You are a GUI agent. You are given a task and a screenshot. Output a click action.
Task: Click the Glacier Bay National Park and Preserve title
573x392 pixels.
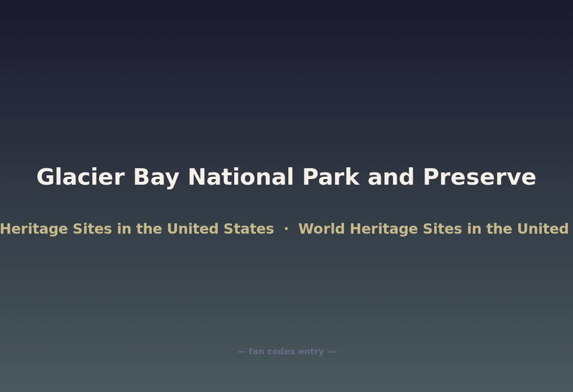coord(286,178)
